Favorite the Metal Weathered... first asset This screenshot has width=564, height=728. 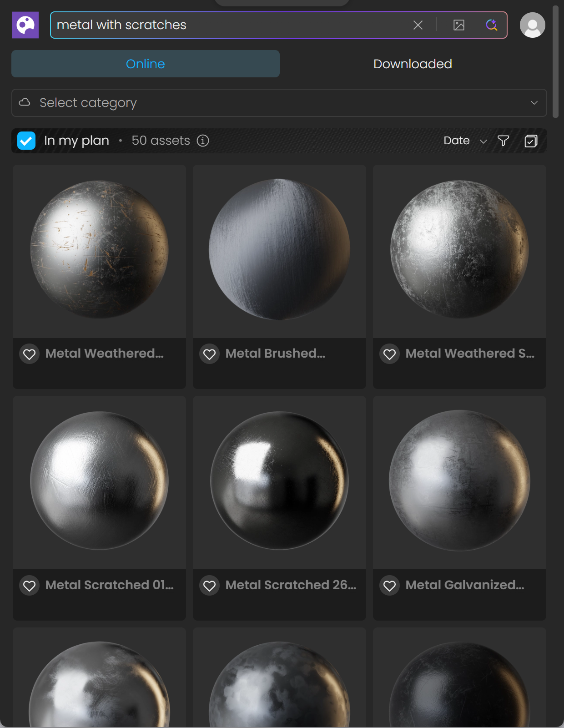click(x=30, y=354)
